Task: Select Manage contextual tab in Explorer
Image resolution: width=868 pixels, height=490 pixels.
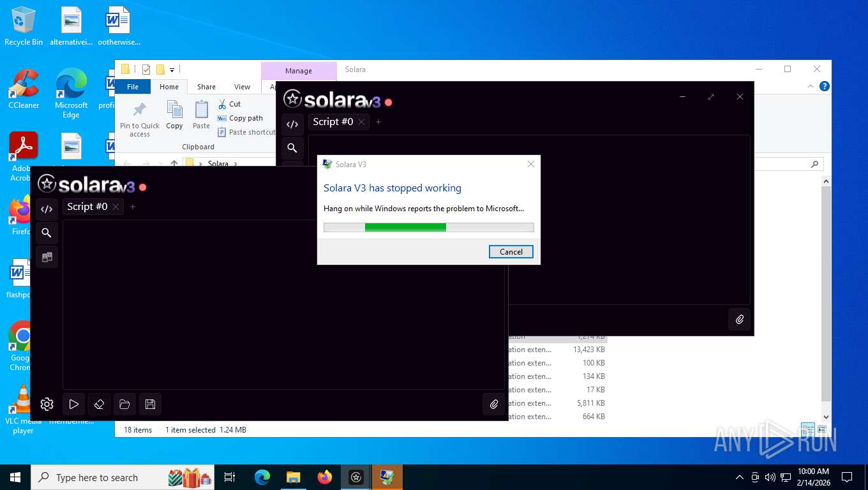Action: tap(299, 71)
